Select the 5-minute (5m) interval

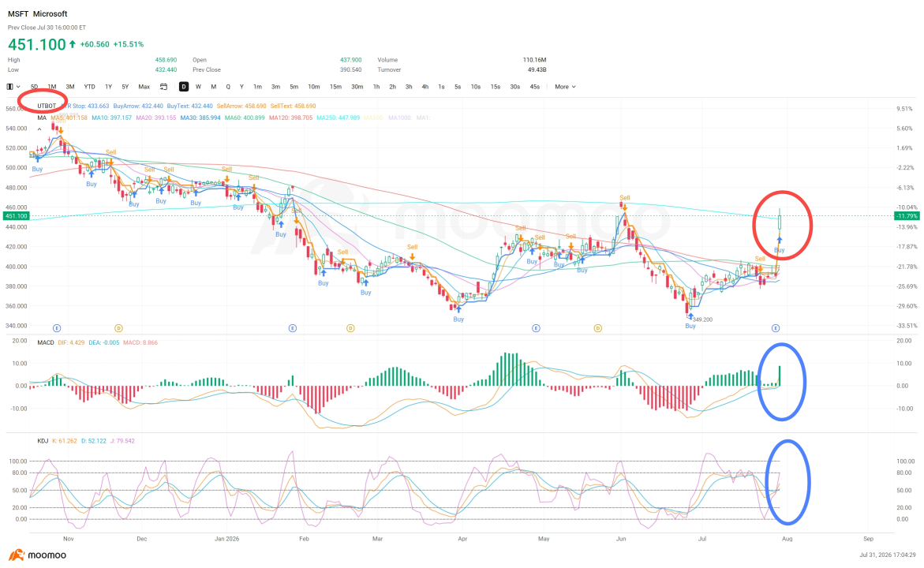click(294, 87)
